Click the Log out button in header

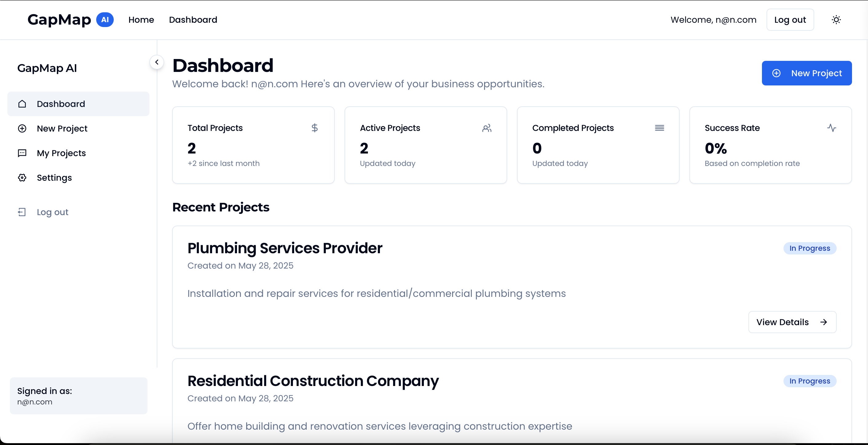tap(790, 20)
